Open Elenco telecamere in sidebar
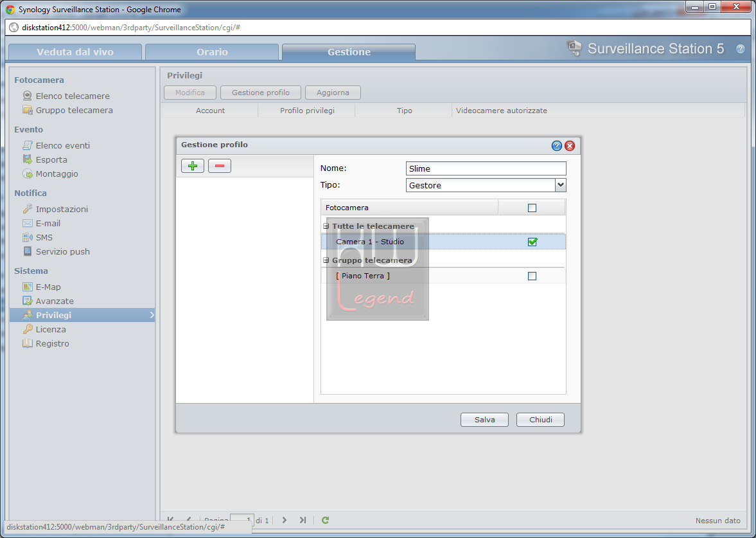Viewport: 756px width, 538px height. pyautogui.click(x=73, y=96)
